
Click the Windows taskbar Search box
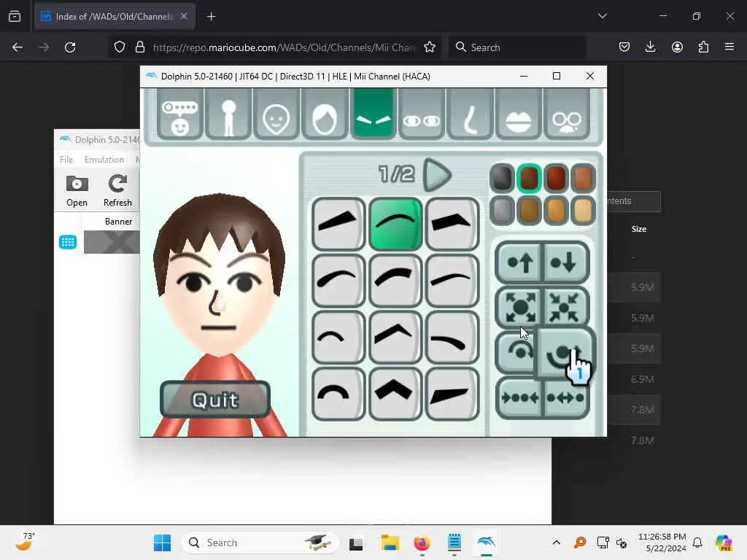(260, 542)
